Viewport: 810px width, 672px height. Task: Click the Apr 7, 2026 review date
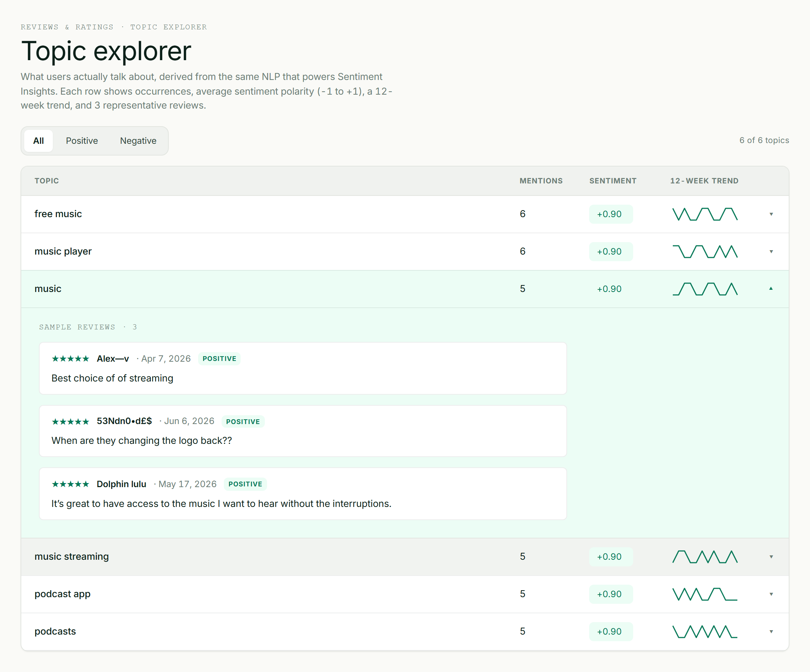point(166,358)
